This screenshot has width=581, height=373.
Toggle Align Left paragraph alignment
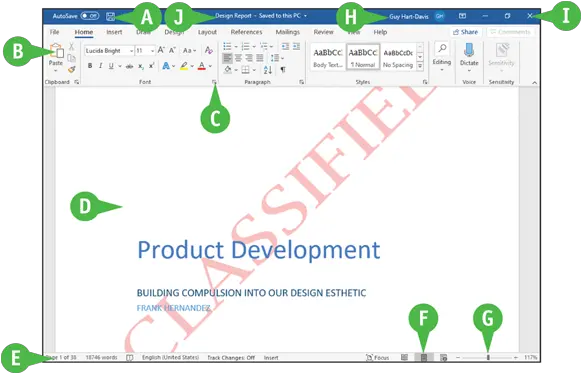(227, 58)
